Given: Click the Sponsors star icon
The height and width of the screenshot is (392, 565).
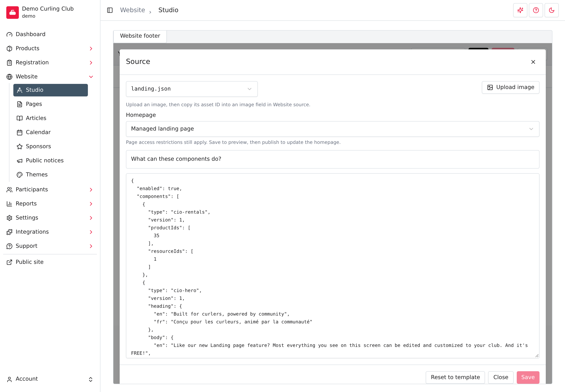Looking at the screenshot, I should (x=20, y=146).
